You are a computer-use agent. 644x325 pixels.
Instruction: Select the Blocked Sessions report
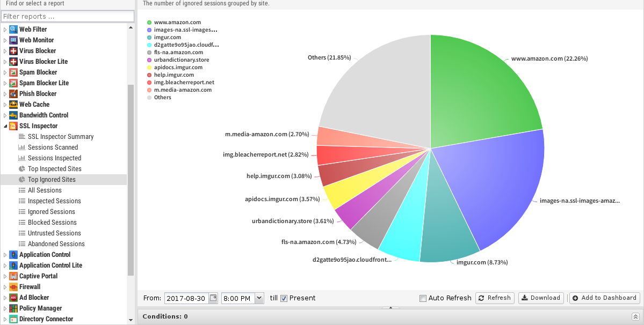pyautogui.click(x=52, y=223)
